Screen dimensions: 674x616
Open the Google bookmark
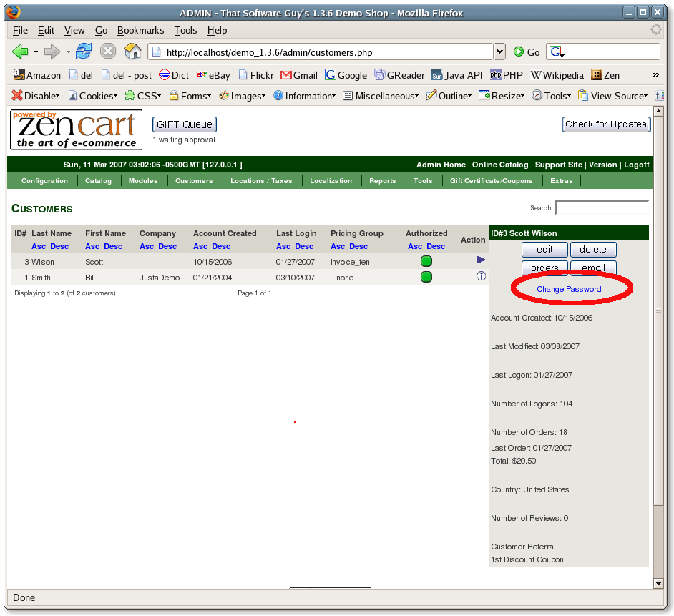[346, 75]
